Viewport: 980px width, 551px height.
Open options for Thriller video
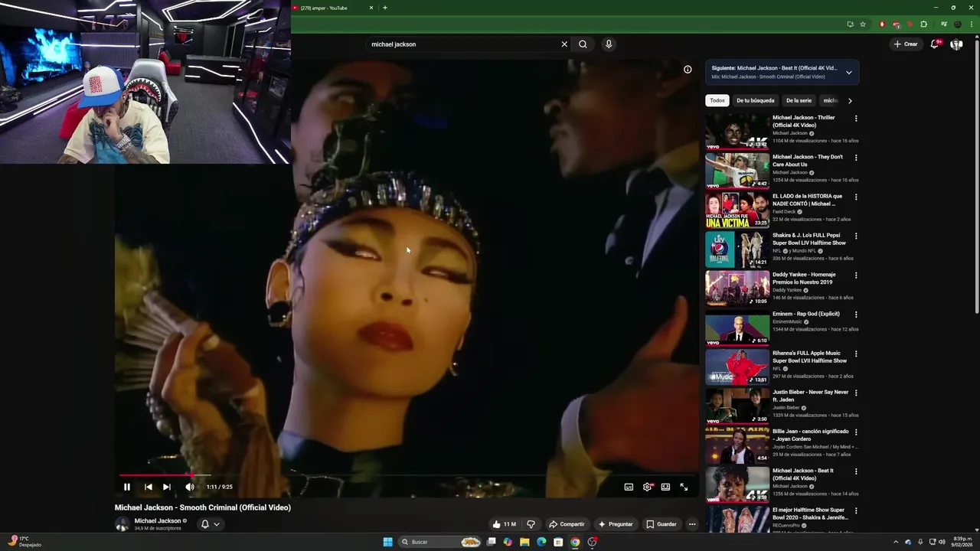click(856, 119)
